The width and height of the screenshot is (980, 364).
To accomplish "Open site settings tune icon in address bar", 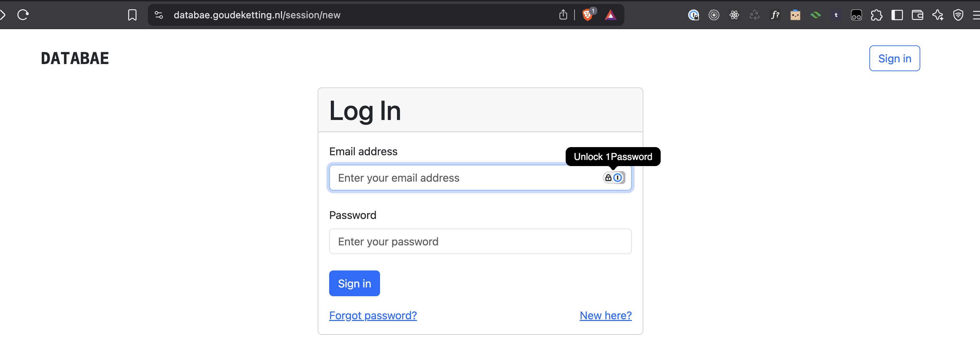I will pos(158,15).
